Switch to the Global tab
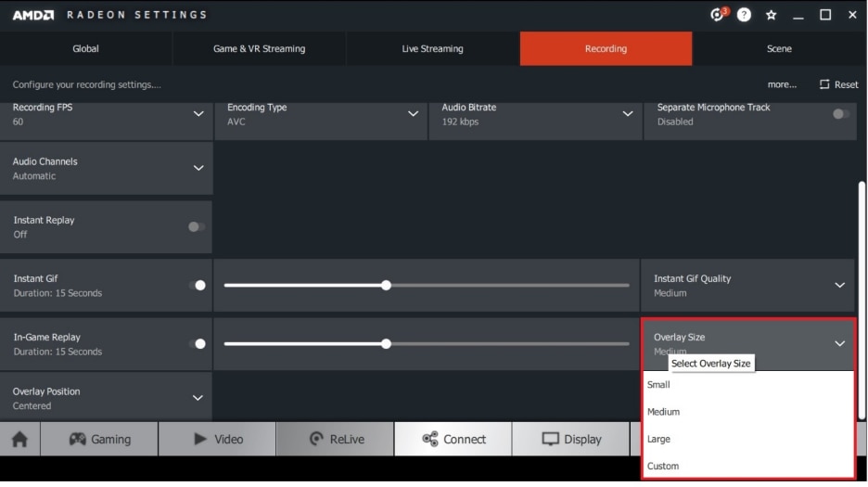This screenshot has width=868, height=487. 86,49
